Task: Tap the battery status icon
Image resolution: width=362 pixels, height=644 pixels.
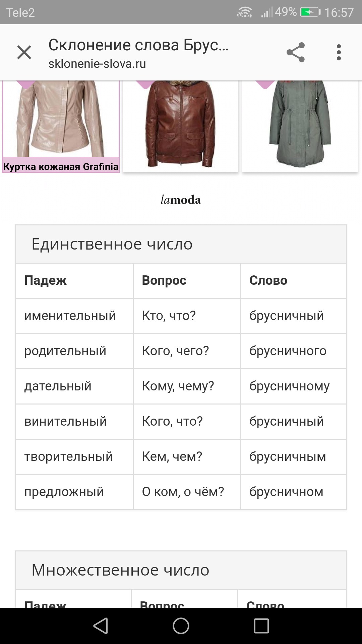Action: tap(310, 12)
